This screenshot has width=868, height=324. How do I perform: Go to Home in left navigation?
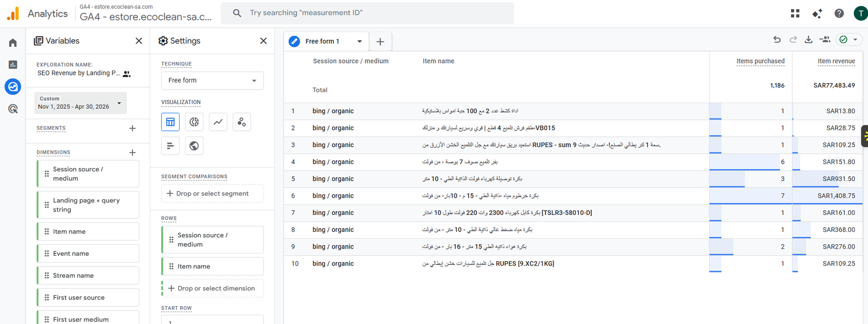[x=13, y=43]
